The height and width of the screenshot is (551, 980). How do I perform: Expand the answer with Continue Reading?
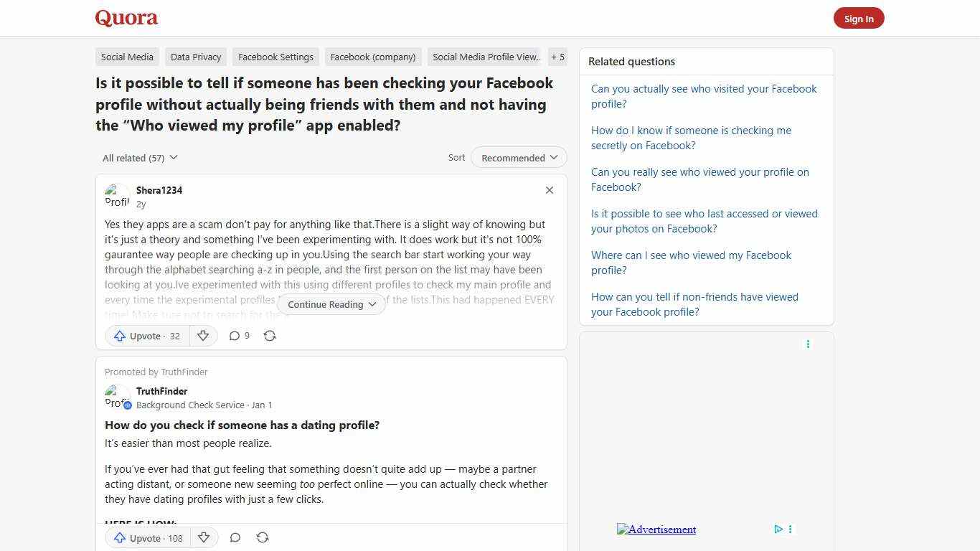[x=331, y=304]
